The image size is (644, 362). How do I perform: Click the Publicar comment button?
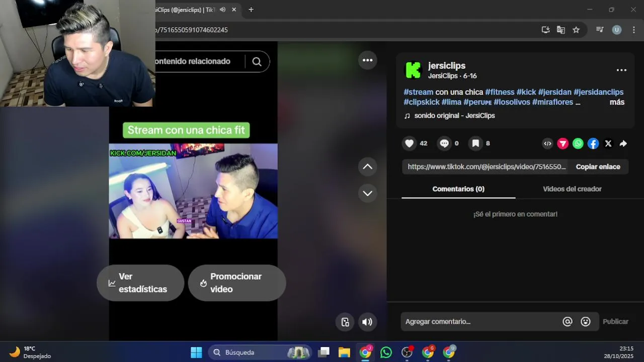click(x=615, y=322)
